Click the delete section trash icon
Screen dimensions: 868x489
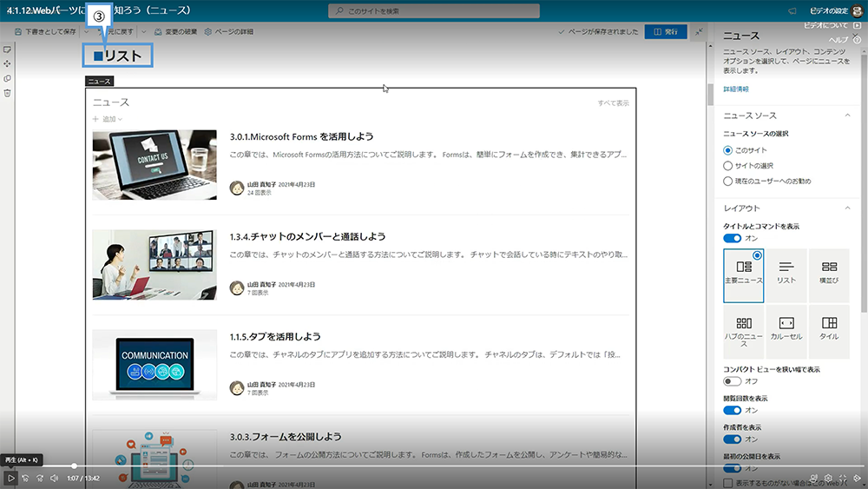[7, 93]
